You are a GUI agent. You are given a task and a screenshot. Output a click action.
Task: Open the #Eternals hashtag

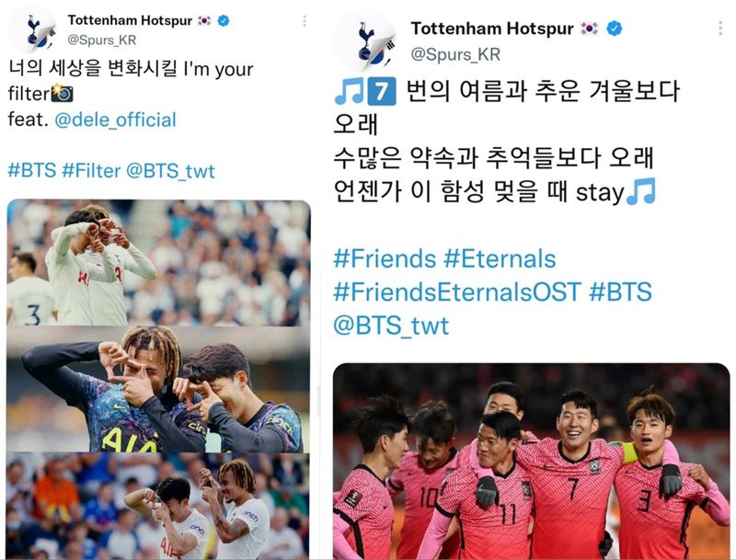point(500,259)
